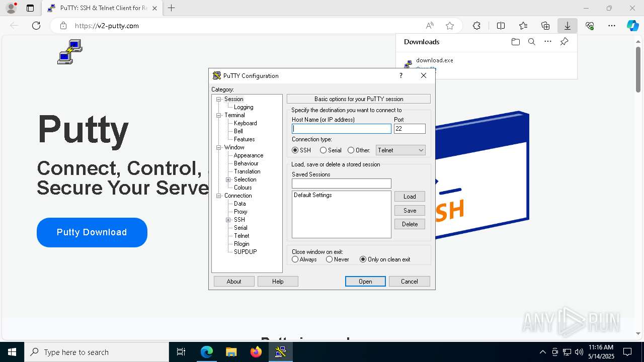644x362 pixels.
Task: Open the Extensions puzzle icon
Action: 476,26
